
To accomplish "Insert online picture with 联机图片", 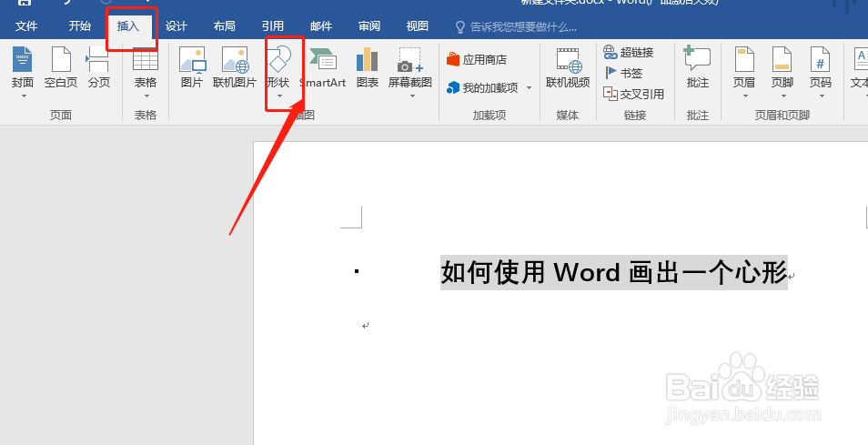I will click(x=235, y=67).
